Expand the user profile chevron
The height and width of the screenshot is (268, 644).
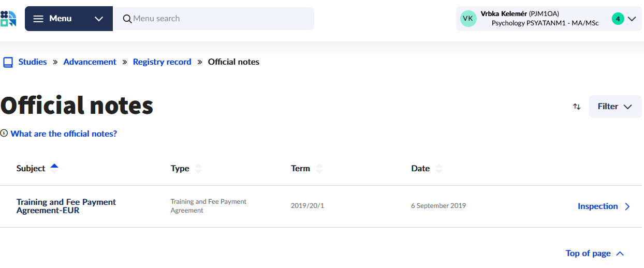click(x=632, y=19)
